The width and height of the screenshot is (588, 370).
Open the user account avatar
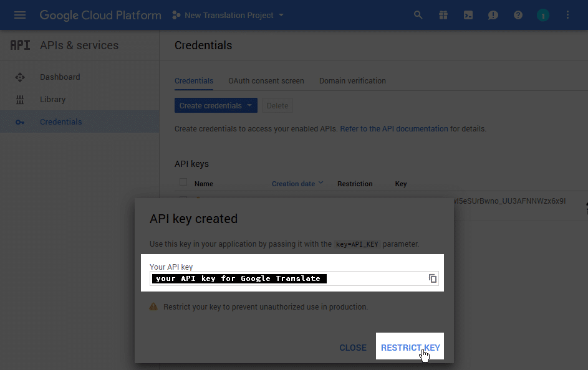(x=542, y=16)
